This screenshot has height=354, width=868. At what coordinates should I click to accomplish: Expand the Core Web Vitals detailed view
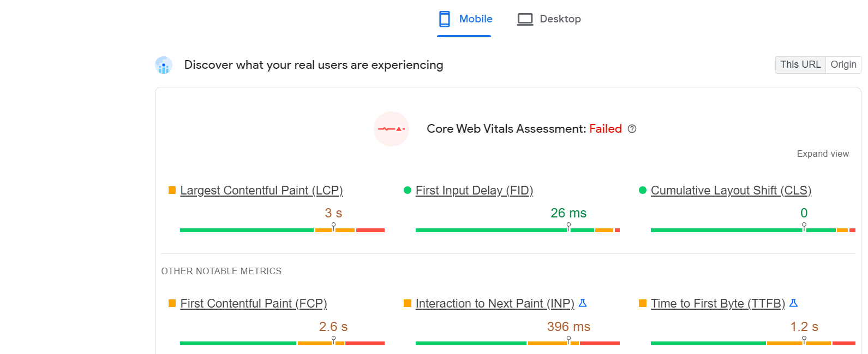[x=823, y=154]
